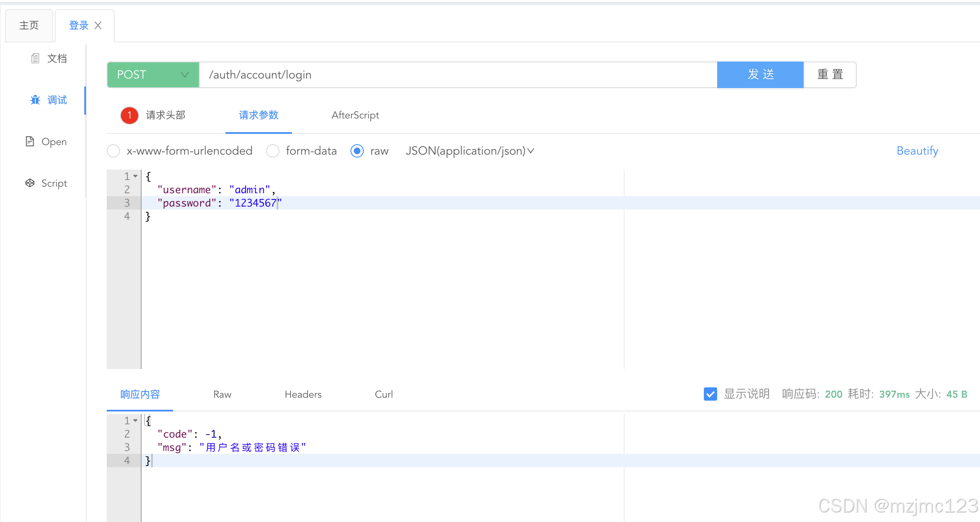Viewport: 980px width, 522px height.
Task: Click the Script icon in sidebar
Action: point(30,183)
